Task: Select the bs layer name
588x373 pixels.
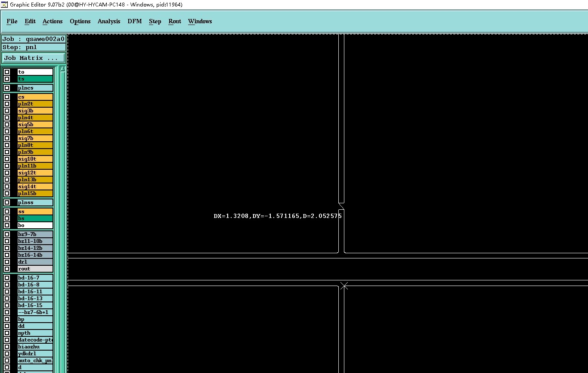Action: click(x=35, y=218)
